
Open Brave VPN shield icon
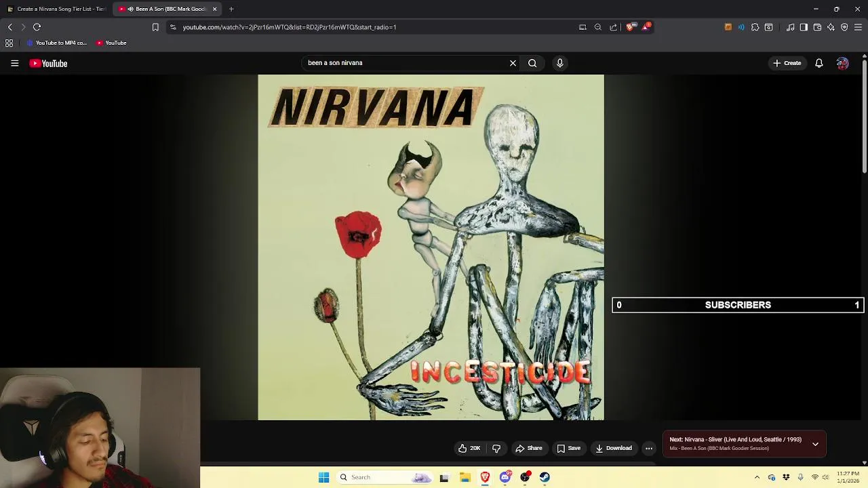pos(844,27)
